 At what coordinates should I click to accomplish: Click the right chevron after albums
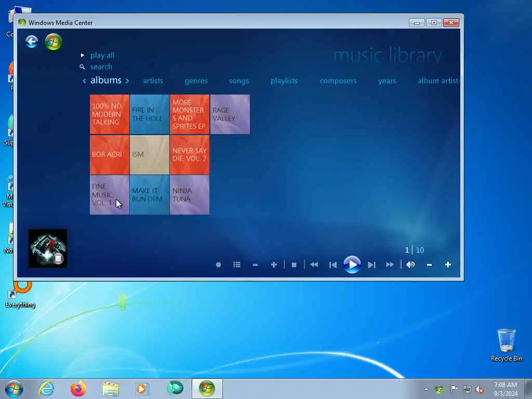(x=127, y=81)
